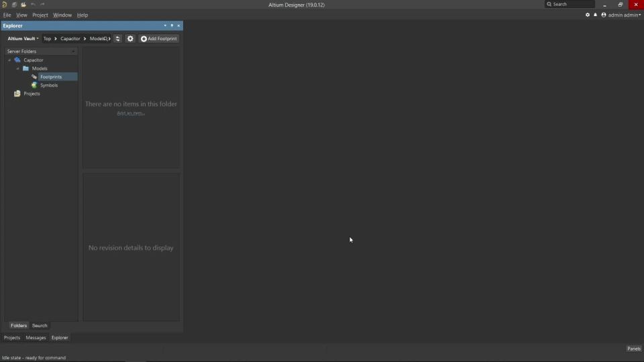Switch to the Projects panel tab

[12, 338]
